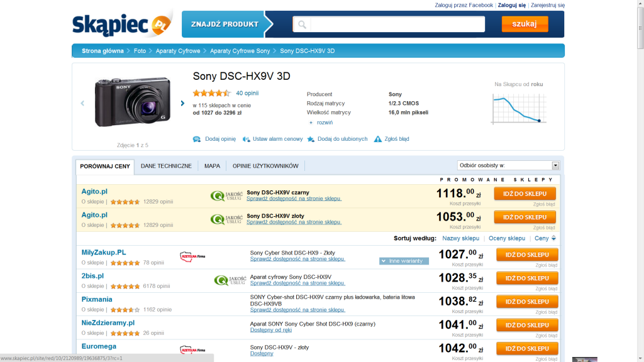Sort by Oceny sklepu

pyautogui.click(x=507, y=238)
